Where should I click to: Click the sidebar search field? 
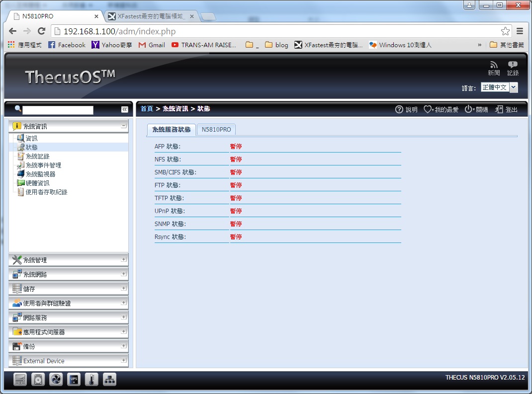58,110
